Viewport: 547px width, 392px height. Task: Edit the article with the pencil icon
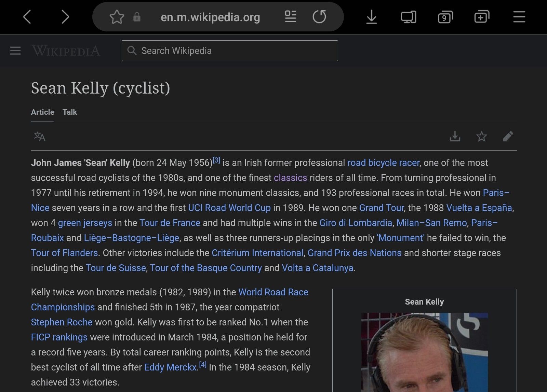click(508, 137)
